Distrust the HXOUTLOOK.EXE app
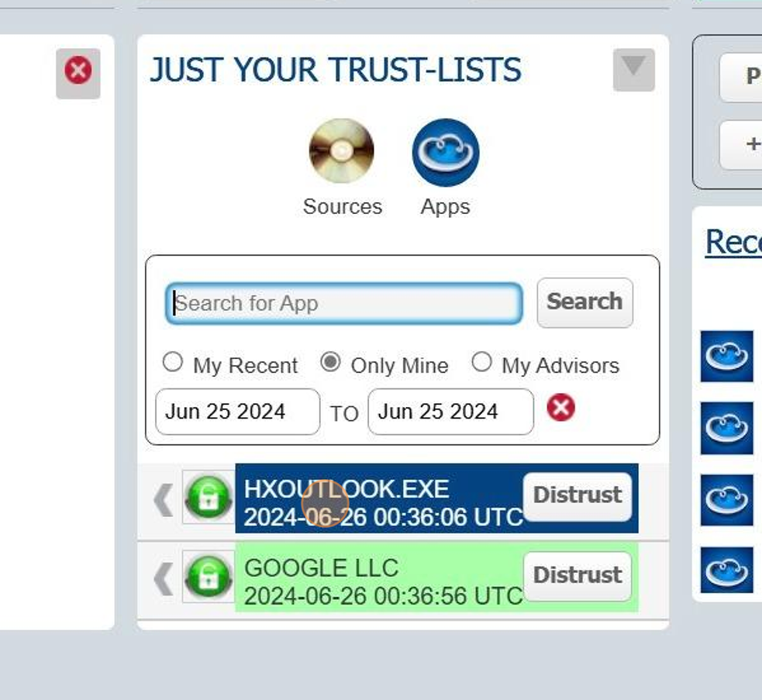The image size is (762, 700). (x=578, y=496)
